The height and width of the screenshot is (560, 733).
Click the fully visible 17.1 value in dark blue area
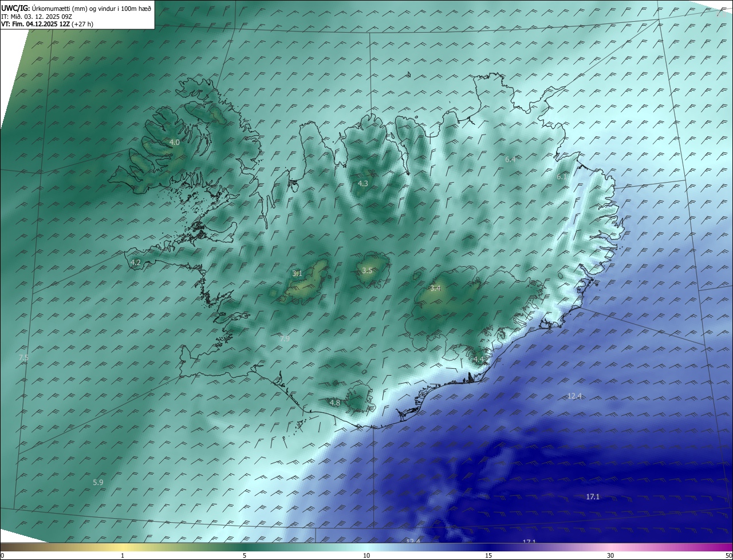click(x=593, y=496)
